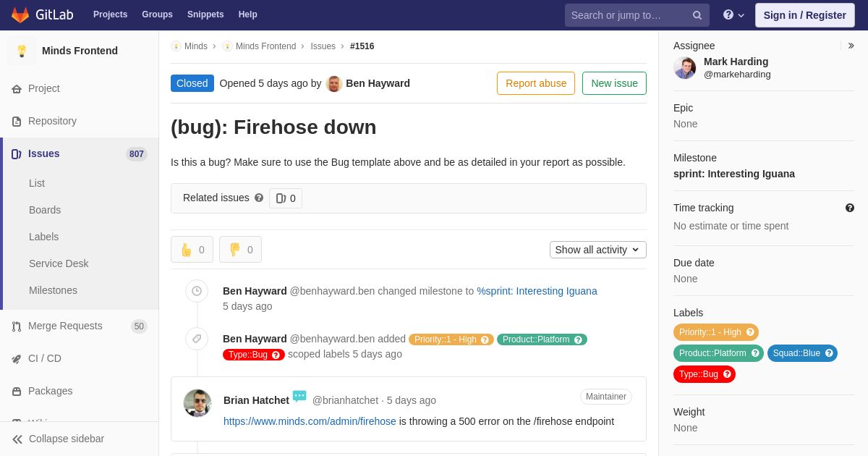The height and width of the screenshot is (456, 868).
Task: Click help icon on sidebar Squad::Blue label
Action: tap(829, 353)
